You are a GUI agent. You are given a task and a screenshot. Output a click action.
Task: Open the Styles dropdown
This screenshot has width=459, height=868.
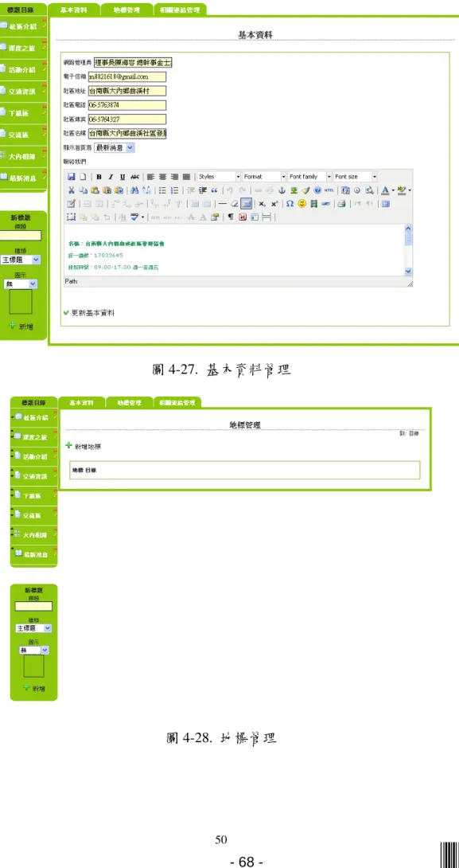click(219, 177)
